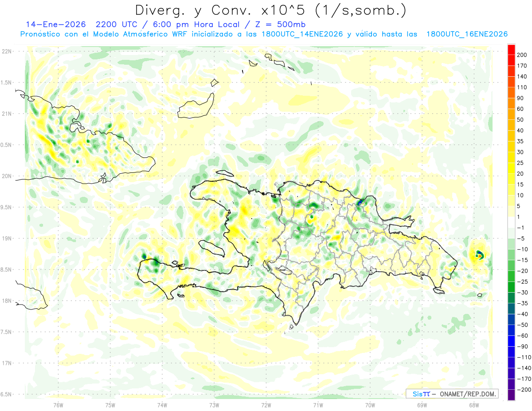Click the '-20' colorbar label
This screenshot has height=411, width=532.
[x=523, y=271]
